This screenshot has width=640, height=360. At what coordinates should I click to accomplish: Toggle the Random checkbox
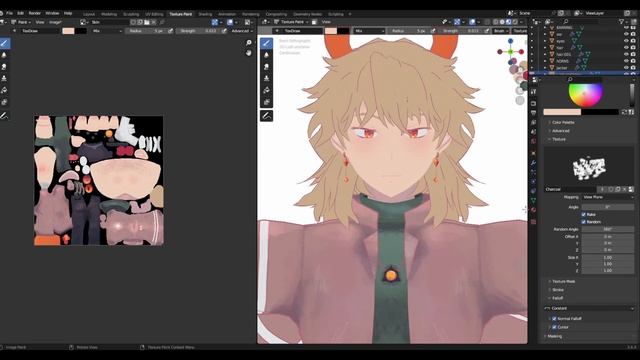pos(583,222)
